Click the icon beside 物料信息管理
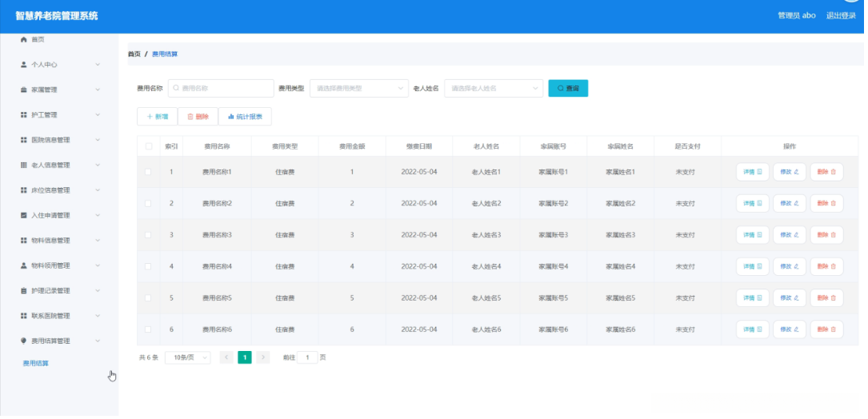The height and width of the screenshot is (419, 868). (23, 240)
